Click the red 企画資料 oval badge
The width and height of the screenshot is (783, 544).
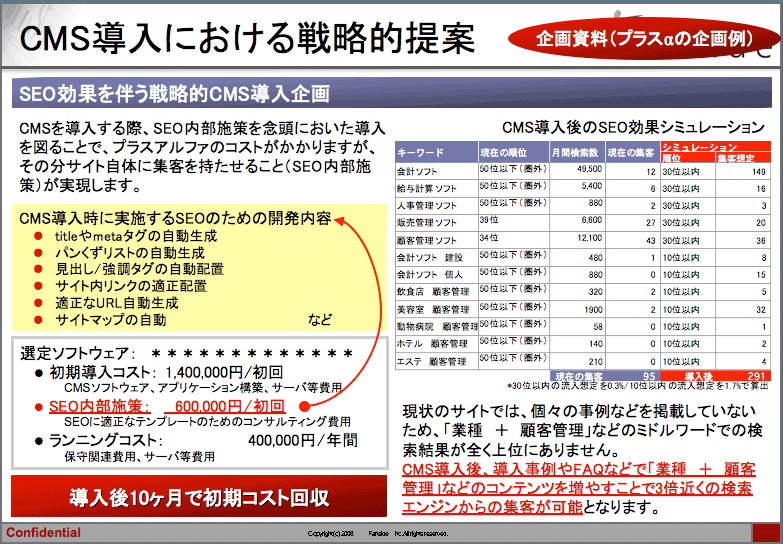tap(642, 40)
